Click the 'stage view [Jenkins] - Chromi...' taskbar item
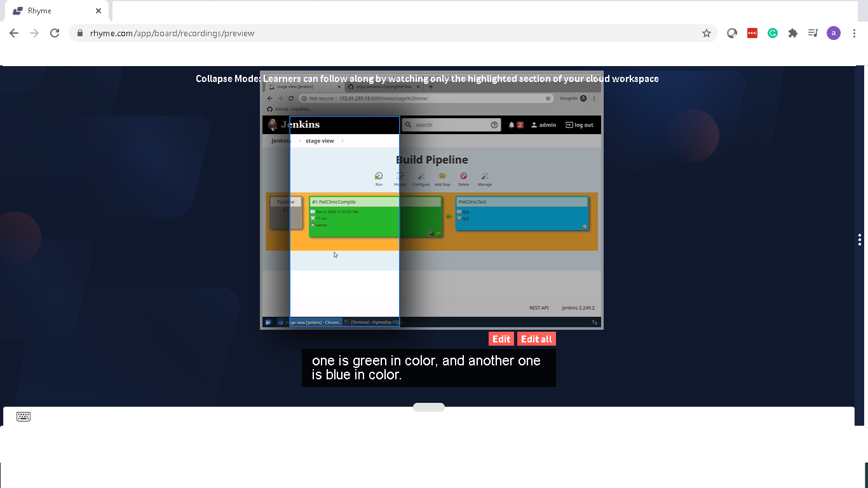The width and height of the screenshot is (868, 488). (310, 322)
